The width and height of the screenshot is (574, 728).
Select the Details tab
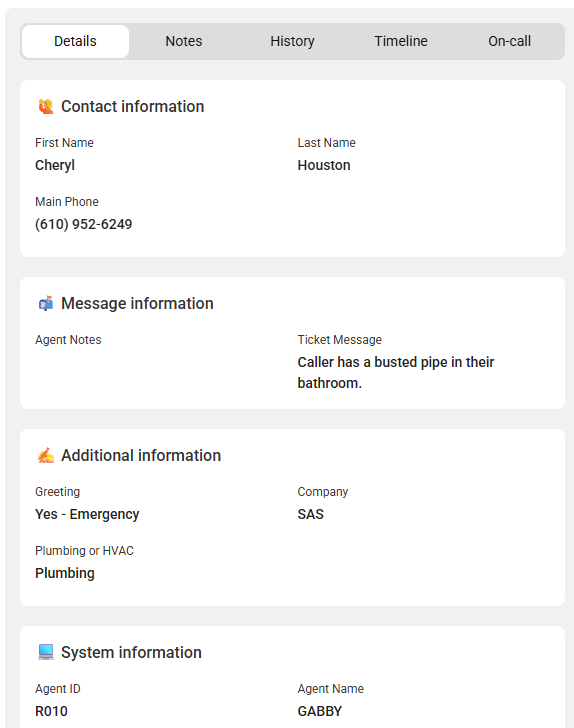click(x=75, y=41)
